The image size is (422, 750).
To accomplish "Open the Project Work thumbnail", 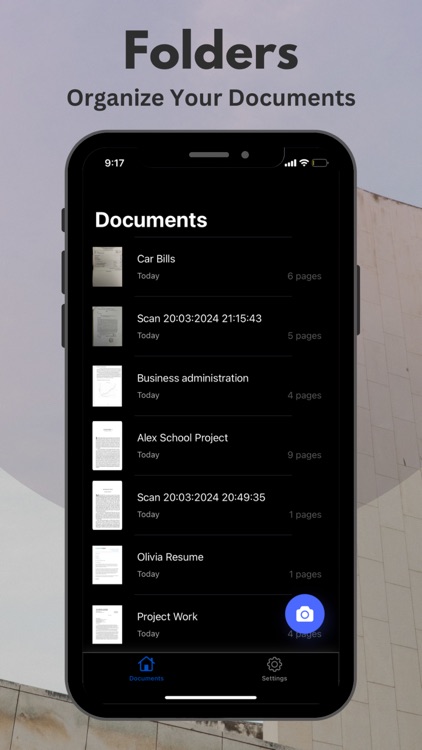I will click(107, 624).
